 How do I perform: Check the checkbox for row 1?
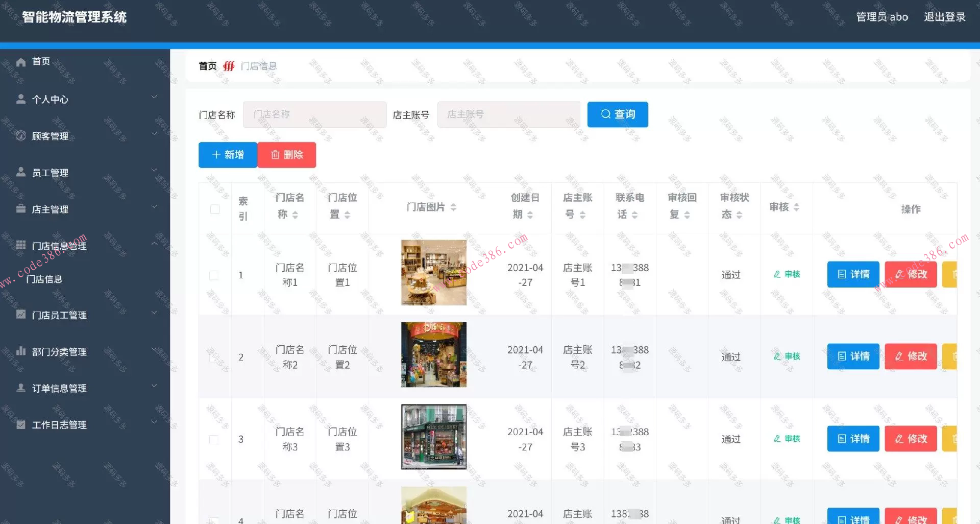[x=214, y=274]
